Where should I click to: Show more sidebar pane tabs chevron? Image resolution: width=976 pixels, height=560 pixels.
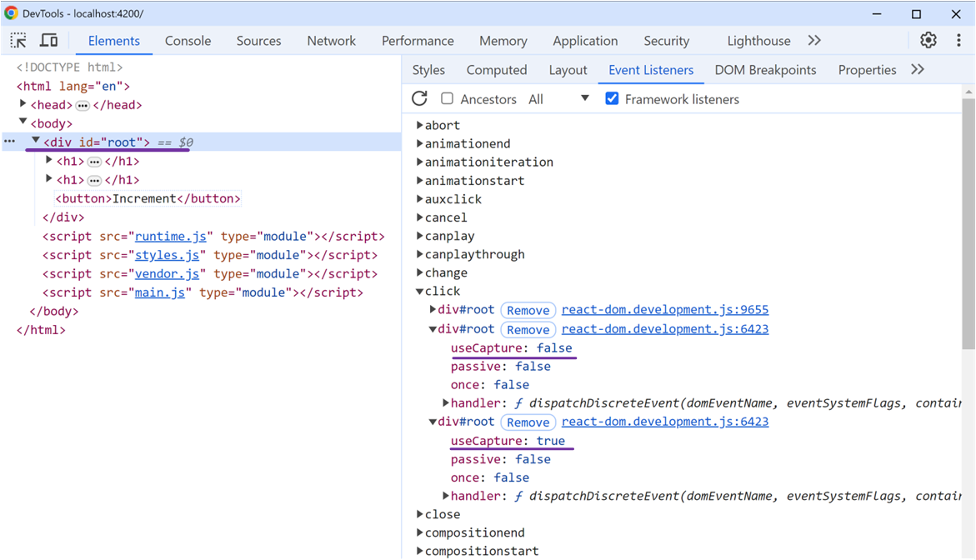click(x=918, y=70)
